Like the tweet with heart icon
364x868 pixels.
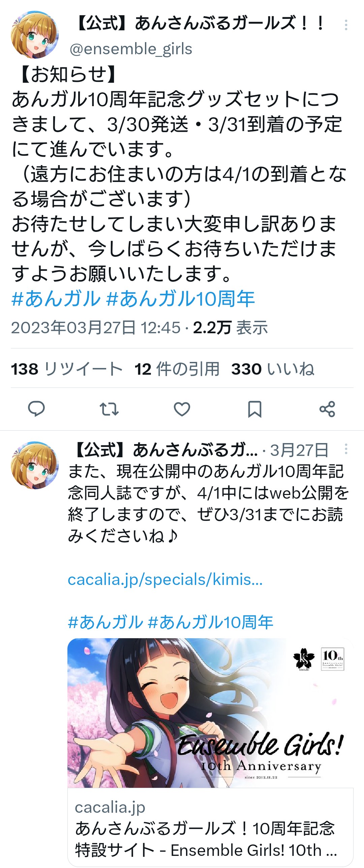click(182, 409)
